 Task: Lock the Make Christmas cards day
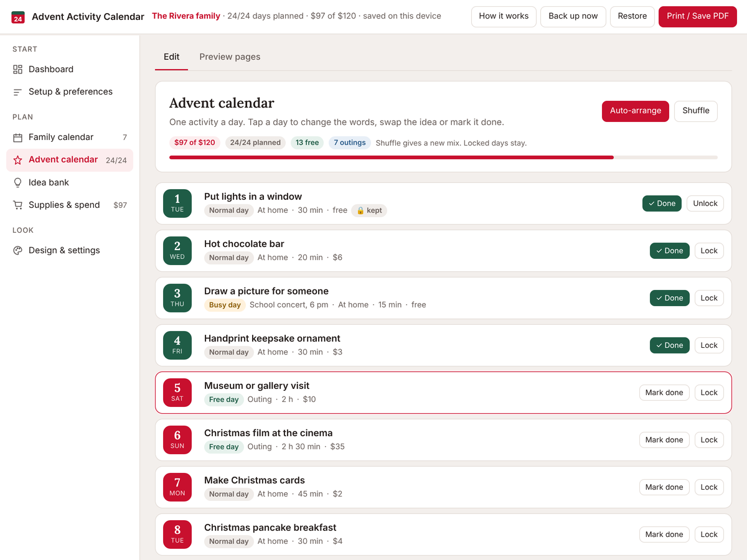click(x=709, y=487)
